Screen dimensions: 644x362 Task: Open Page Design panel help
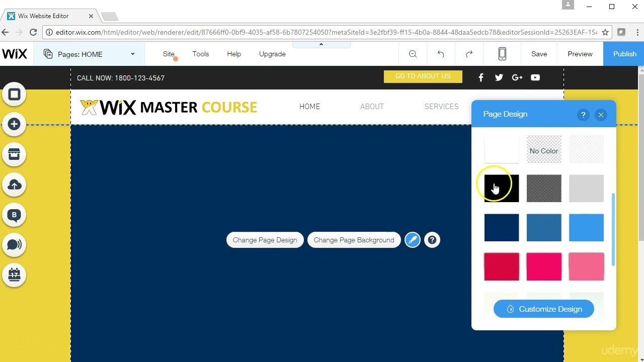click(583, 115)
